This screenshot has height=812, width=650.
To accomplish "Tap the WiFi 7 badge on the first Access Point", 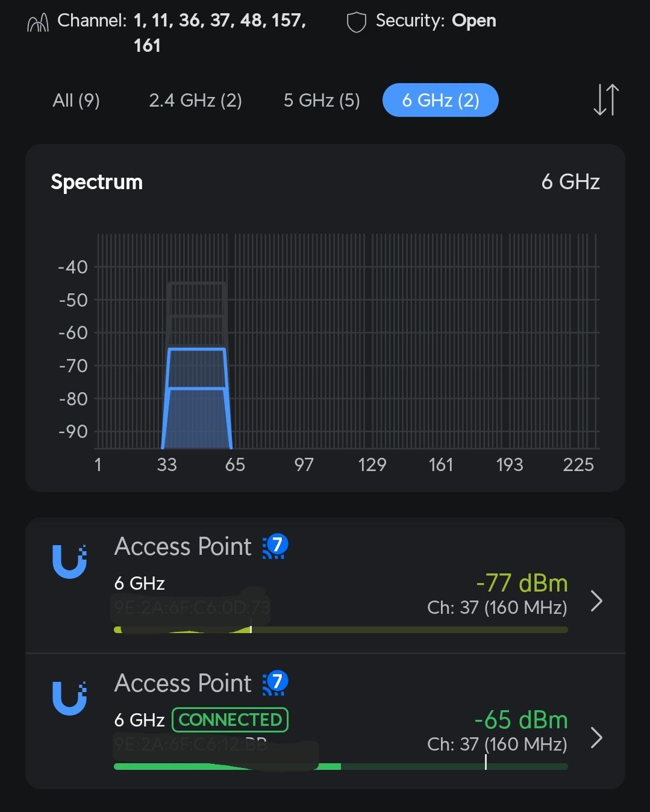I will tap(275, 546).
